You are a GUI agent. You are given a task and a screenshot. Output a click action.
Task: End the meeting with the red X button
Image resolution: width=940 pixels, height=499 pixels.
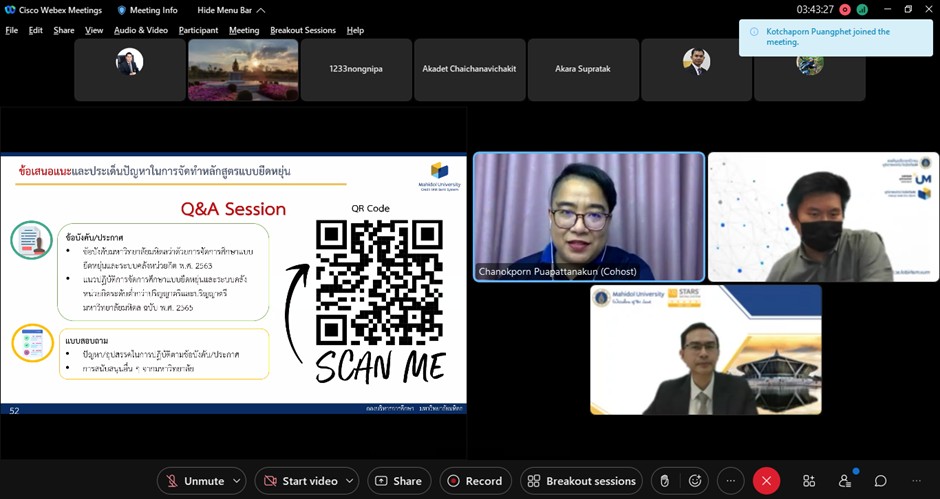pos(766,481)
